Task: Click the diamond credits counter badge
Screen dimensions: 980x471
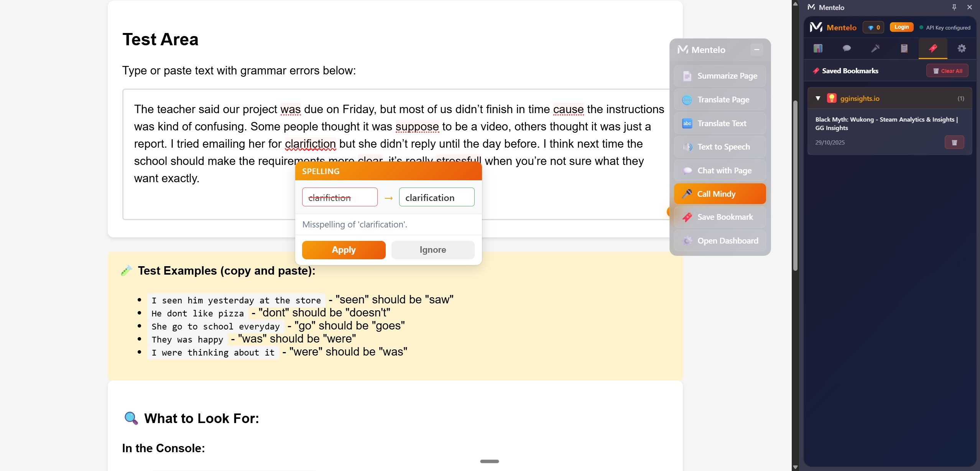Action: [873, 27]
